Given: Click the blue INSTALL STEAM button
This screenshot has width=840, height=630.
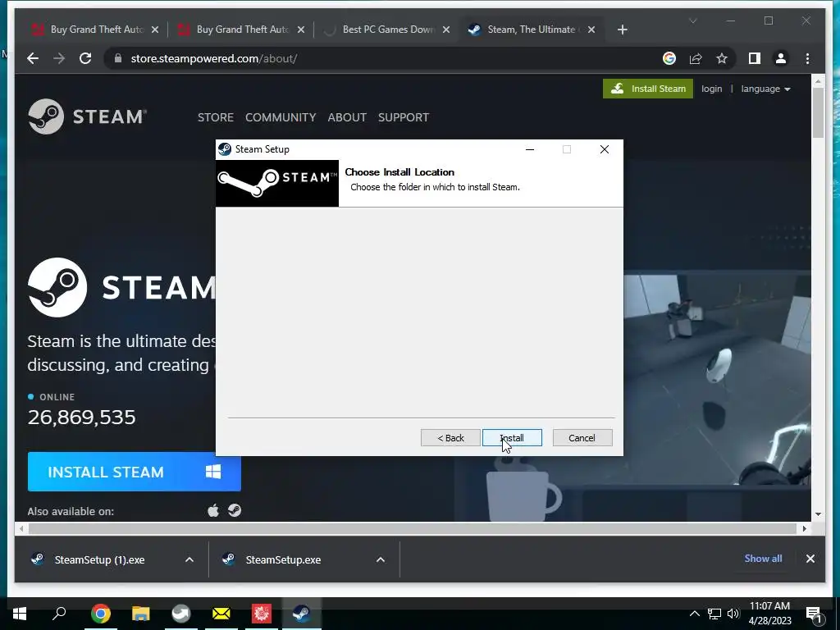Looking at the screenshot, I should [134, 472].
